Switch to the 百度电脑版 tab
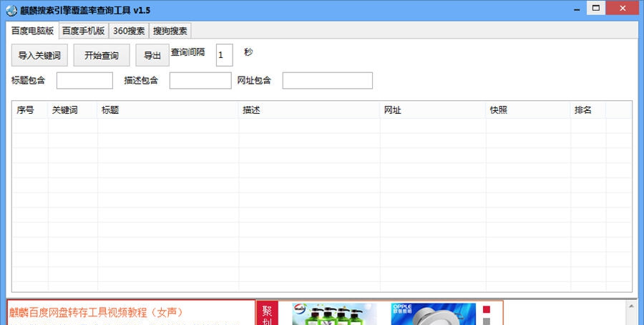This screenshot has height=325, width=644. (x=32, y=31)
